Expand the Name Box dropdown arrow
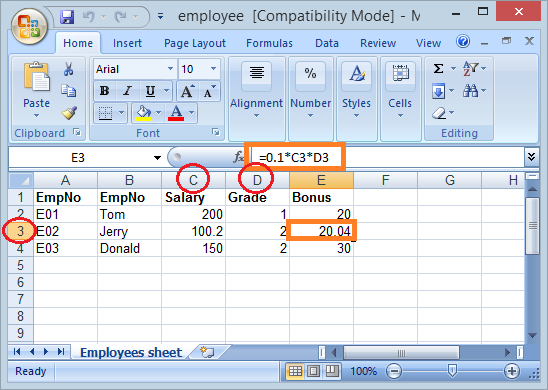This screenshot has height=390, width=548. click(157, 158)
